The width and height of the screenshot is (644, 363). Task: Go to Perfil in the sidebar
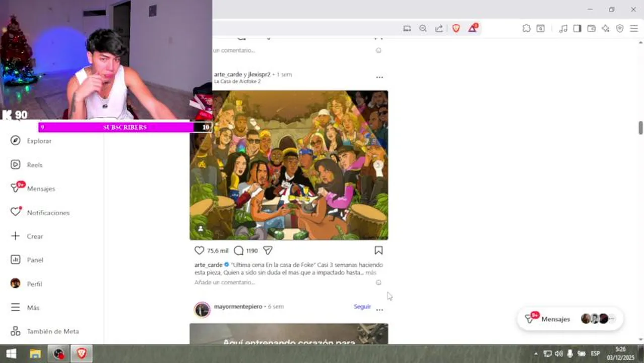coord(26,284)
